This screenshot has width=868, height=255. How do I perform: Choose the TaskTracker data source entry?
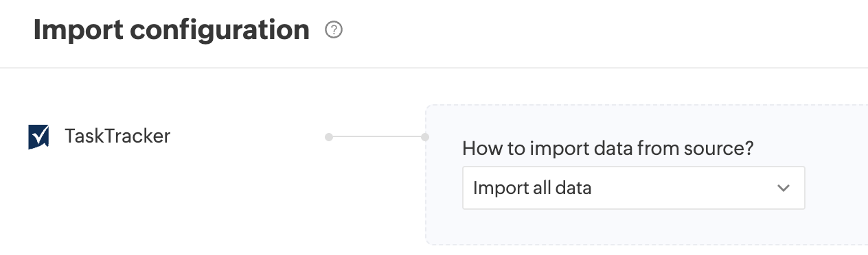point(100,136)
